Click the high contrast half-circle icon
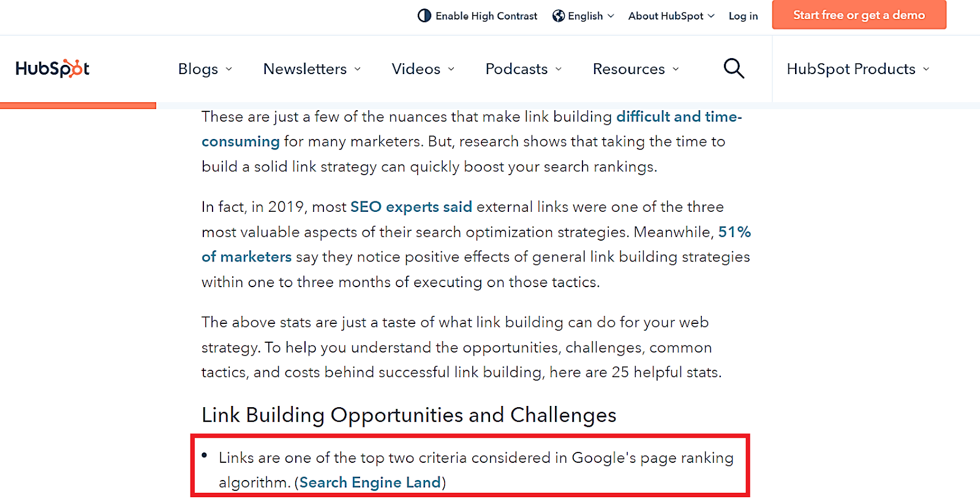 [x=424, y=16]
